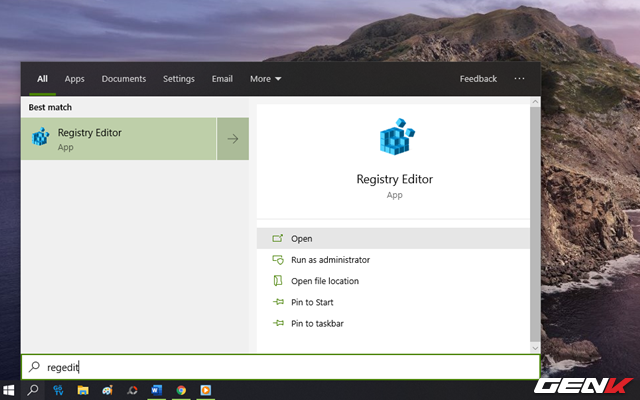Open the orange media player in taskbar
This screenshot has height=400, width=640.
206,390
